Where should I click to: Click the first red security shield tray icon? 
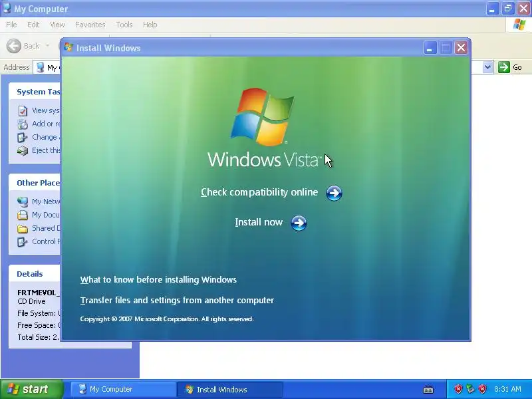[458, 389]
